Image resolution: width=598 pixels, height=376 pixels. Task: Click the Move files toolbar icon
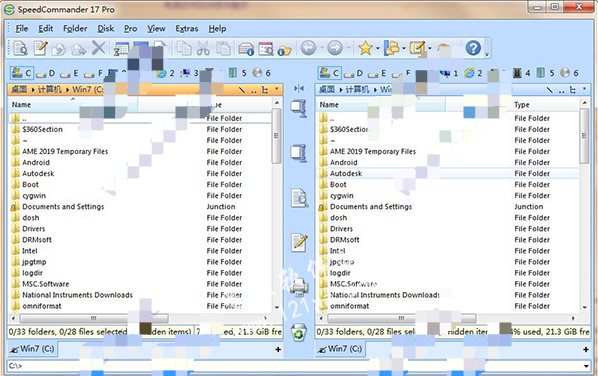point(79,49)
